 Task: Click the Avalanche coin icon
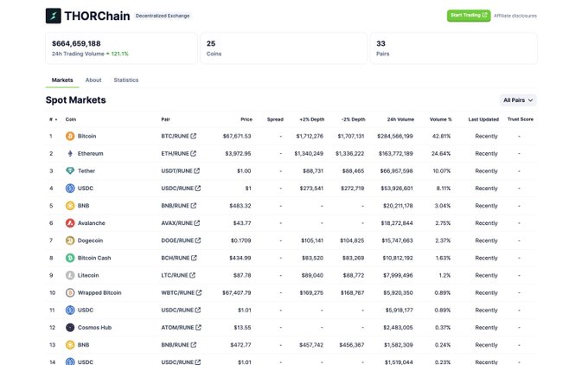point(70,223)
